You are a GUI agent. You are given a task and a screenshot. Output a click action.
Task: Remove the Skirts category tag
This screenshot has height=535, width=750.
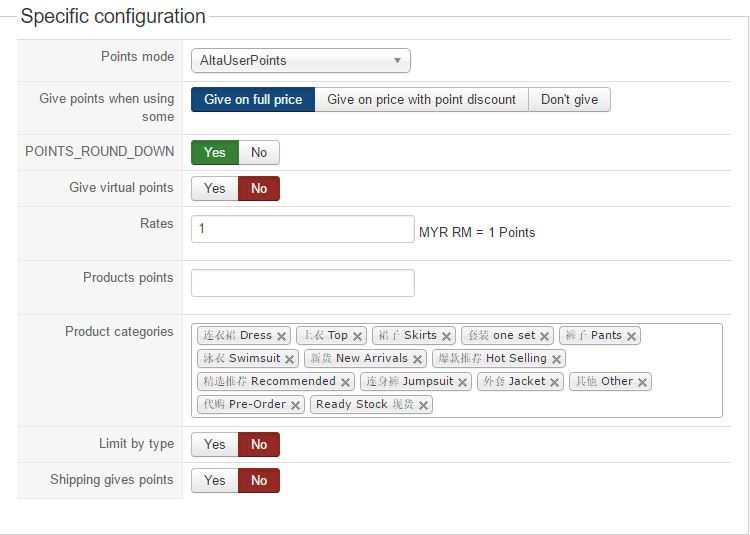(x=446, y=336)
